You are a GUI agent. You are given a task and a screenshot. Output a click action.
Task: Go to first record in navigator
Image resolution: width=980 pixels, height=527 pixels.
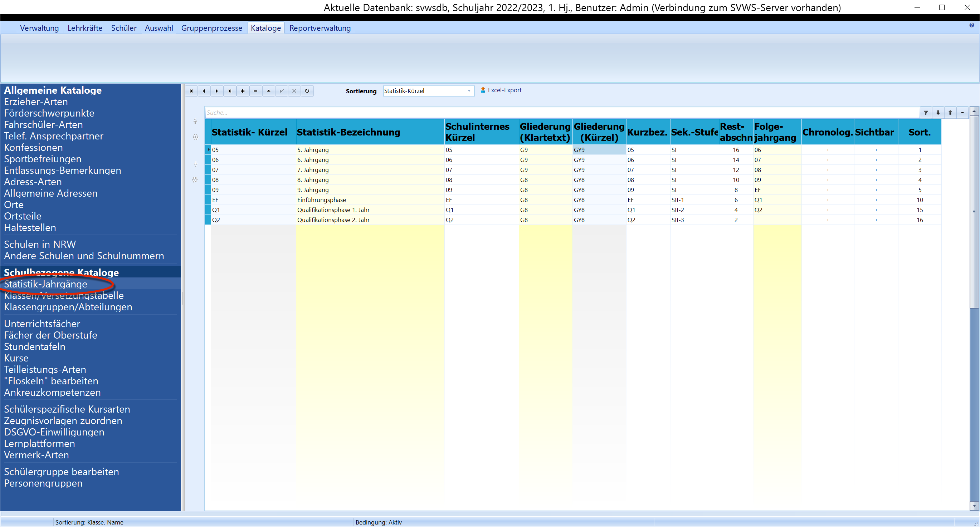click(x=191, y=91)
